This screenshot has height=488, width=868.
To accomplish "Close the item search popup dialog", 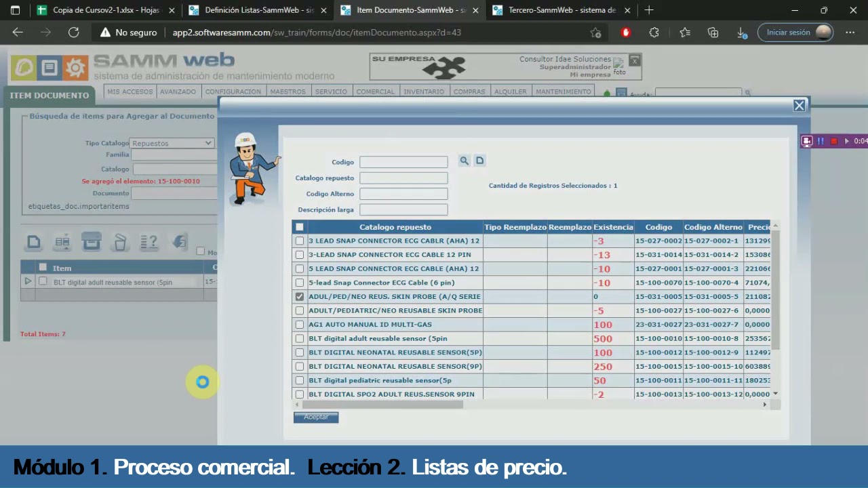I will pos(800,105).
